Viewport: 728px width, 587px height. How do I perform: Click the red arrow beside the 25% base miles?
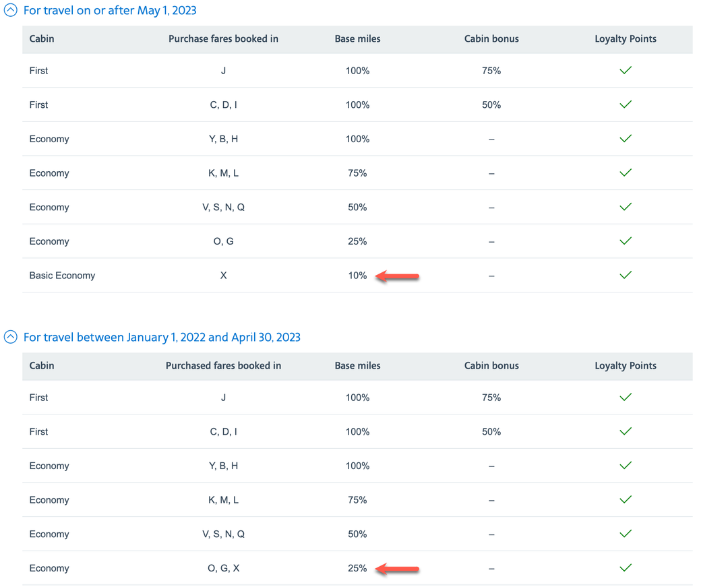398,569
